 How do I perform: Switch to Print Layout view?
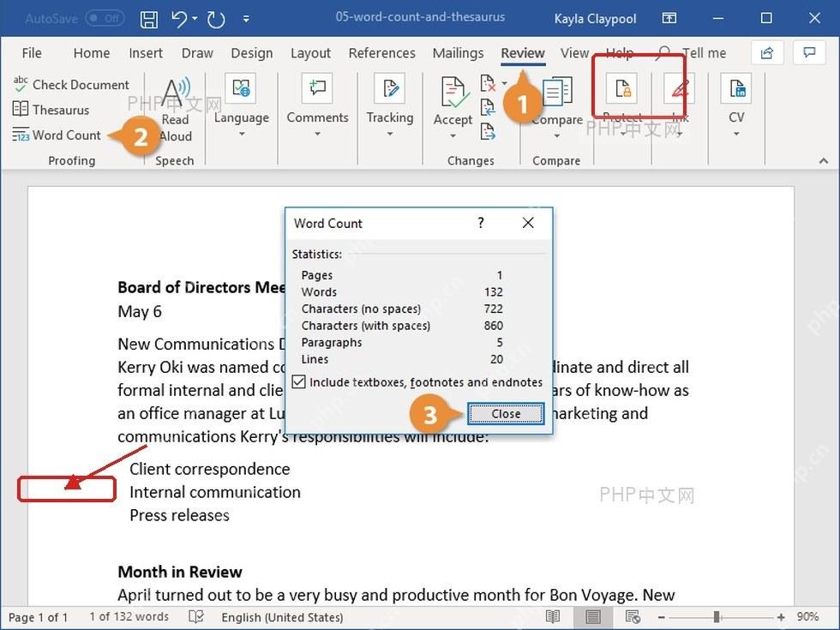pyautogui.click(x=592, y=617)
